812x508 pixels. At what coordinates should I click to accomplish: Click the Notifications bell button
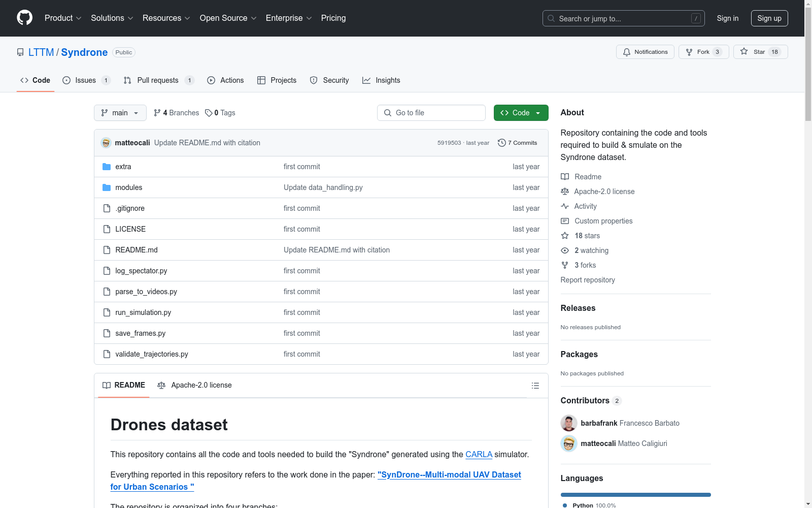click(x=645, y=52)
